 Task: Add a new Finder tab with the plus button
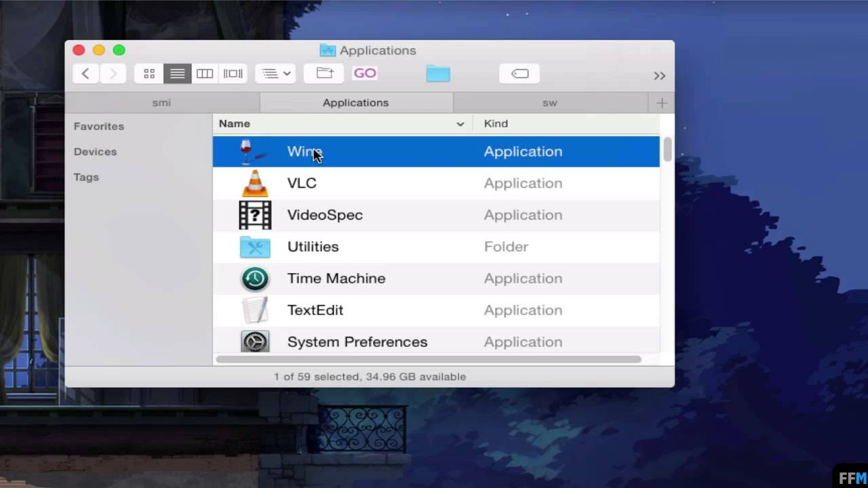coord(661,102)
